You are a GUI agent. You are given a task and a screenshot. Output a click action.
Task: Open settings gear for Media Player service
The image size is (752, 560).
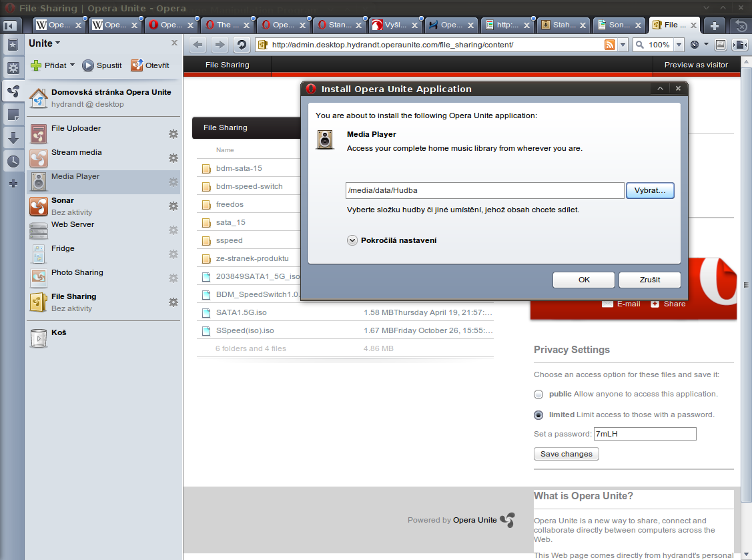click(173, 182)
